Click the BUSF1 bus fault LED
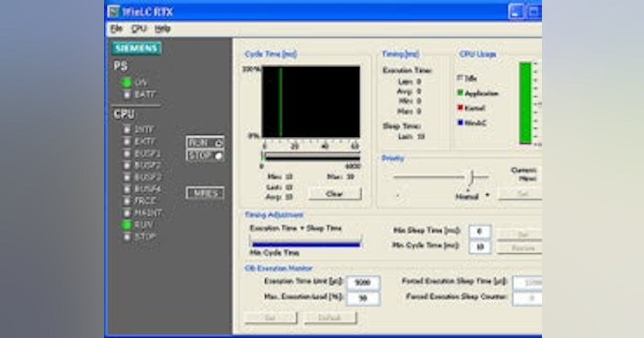Screen dimensions: 644x338 [x=126, y=153]
